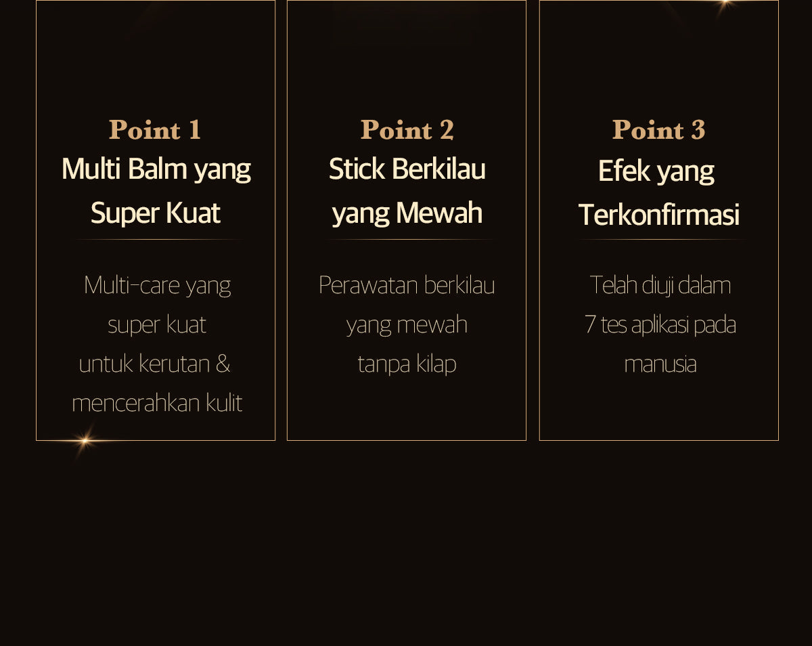Click the gold sparkle on Point 1 card border
Screen dimensions: 812x646
(x=85, y=441)
